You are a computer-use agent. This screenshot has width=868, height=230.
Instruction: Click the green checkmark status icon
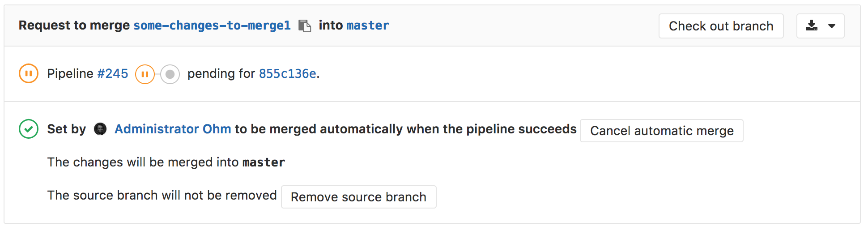coord(29,129)
